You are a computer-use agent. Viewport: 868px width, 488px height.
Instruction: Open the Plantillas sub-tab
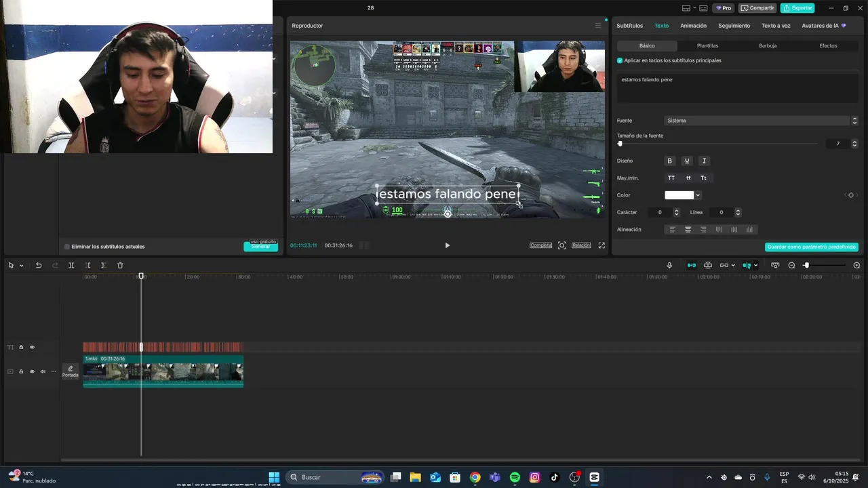(707, 45)
